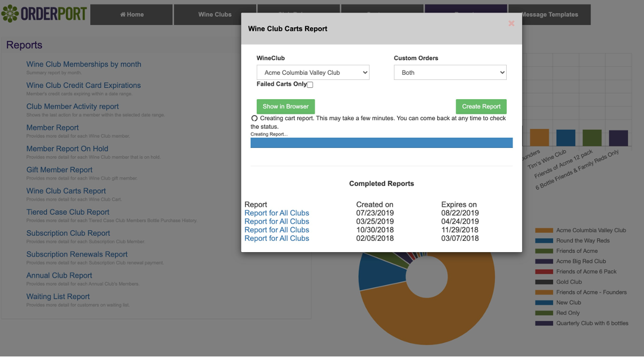This screenshot has height=357, width=644.
Task: Open Report for All Clubs created 03/25/2019
Action: pos(277,221)
